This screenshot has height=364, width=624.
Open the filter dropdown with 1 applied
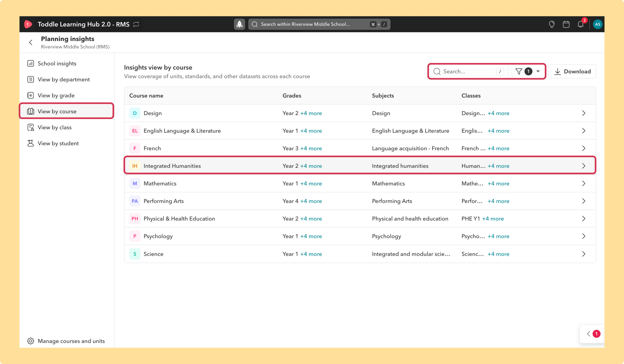tap(527, 71)
